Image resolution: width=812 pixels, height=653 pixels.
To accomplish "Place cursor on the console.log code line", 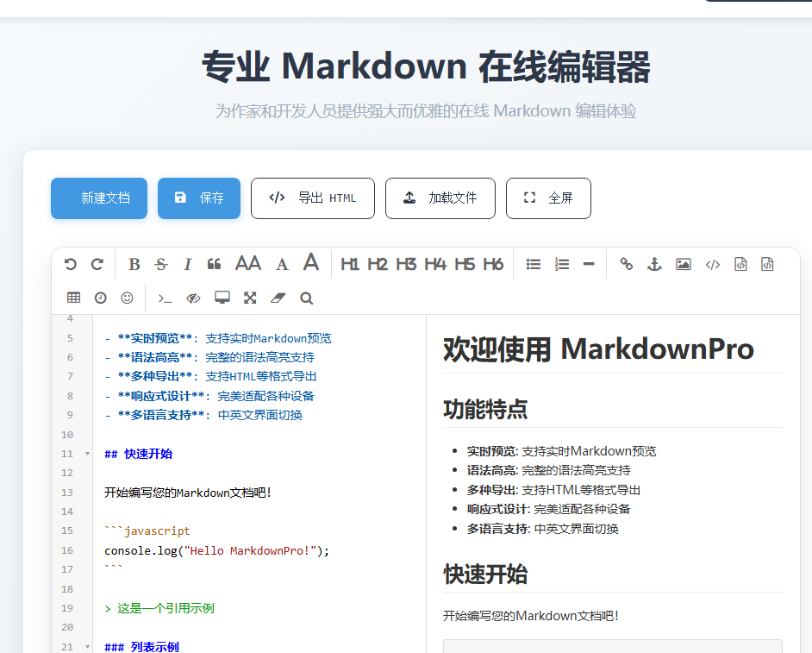I will 216,550.
